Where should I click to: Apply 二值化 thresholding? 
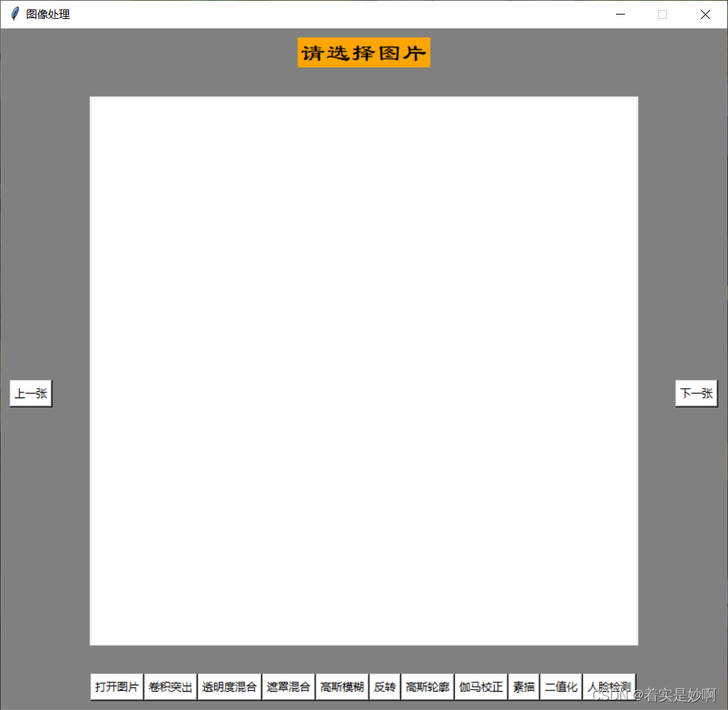pyautogui.click(x=562, y=687)
